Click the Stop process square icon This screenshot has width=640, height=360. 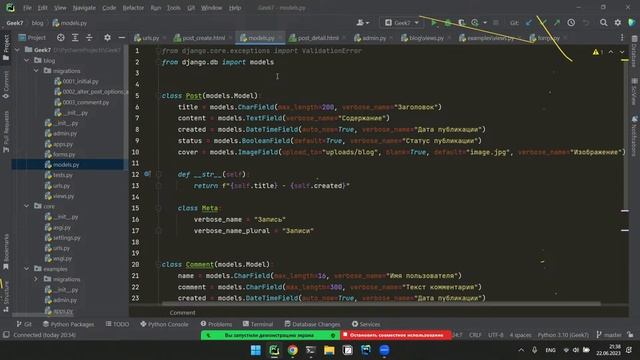496,23
